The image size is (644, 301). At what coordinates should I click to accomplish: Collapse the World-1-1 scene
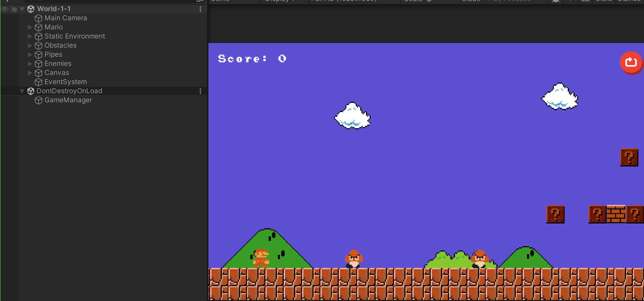(22, 9)
